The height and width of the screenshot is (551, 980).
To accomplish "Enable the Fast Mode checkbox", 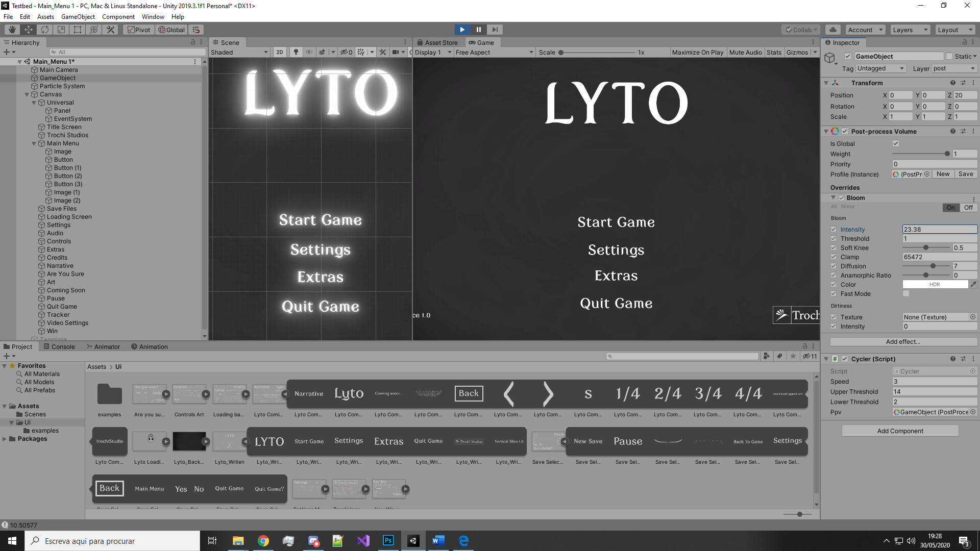I will (906, 294).
